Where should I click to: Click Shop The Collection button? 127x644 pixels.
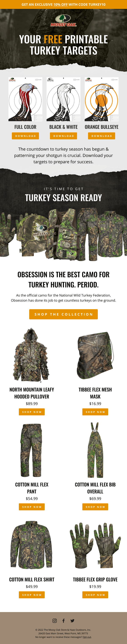click(63, 314)
